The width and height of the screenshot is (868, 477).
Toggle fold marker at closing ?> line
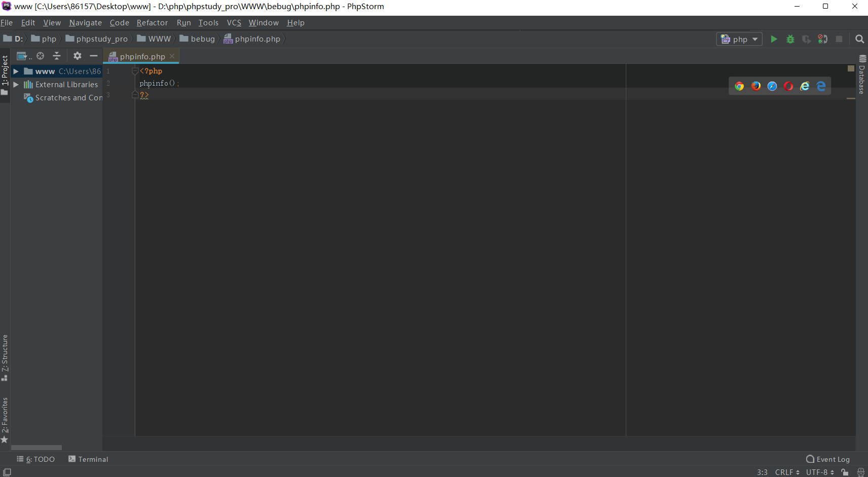click(x=135, y=95)
